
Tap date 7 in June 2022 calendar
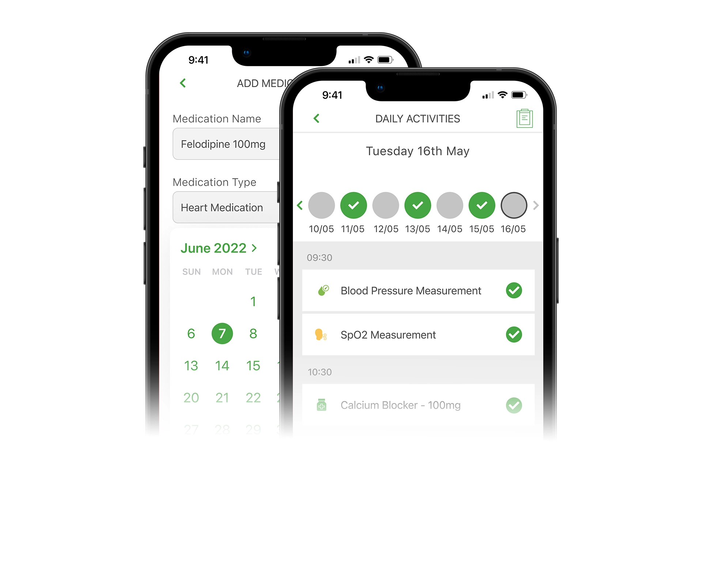point(221,332)
